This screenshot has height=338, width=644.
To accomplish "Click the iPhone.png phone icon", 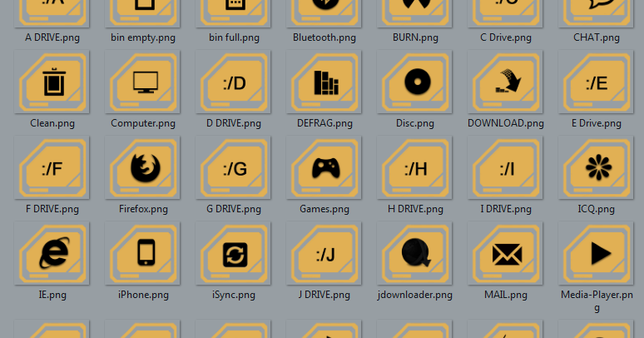I will pyautogui.click(x=143, y=253).
